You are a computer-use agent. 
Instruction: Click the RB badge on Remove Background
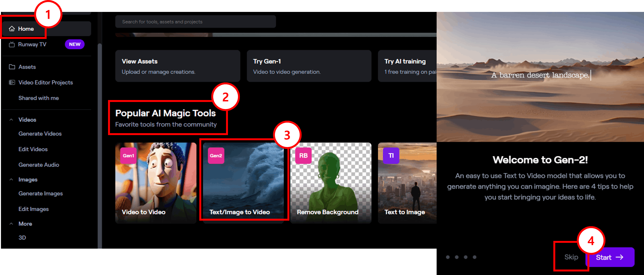point(304,156)
